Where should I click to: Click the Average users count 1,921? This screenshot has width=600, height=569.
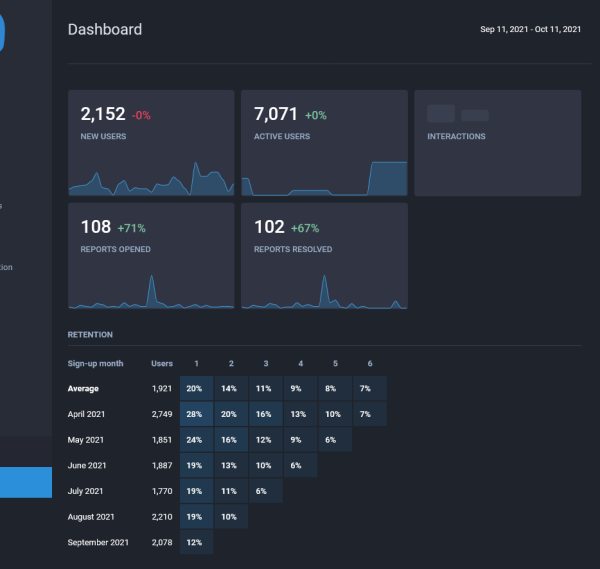[162, 388]
